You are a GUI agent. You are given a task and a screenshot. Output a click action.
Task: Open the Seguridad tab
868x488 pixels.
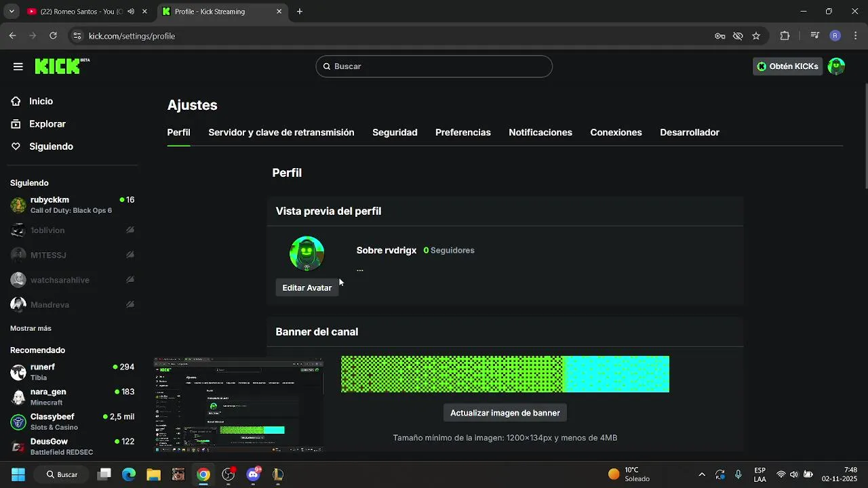395,132
